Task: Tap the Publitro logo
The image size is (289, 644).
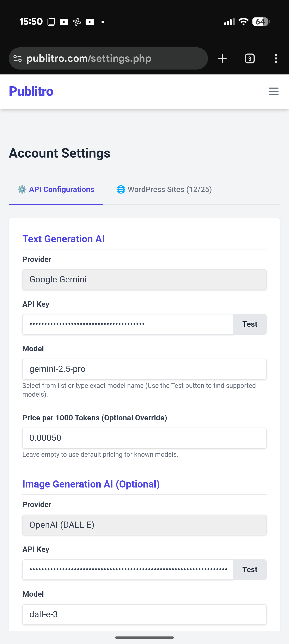Action: coord(31,91)
